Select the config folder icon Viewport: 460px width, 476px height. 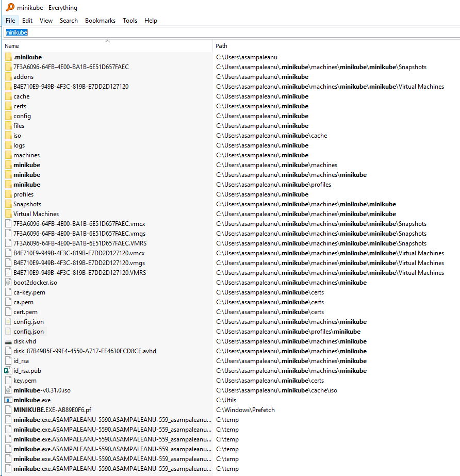coord(8,116)
